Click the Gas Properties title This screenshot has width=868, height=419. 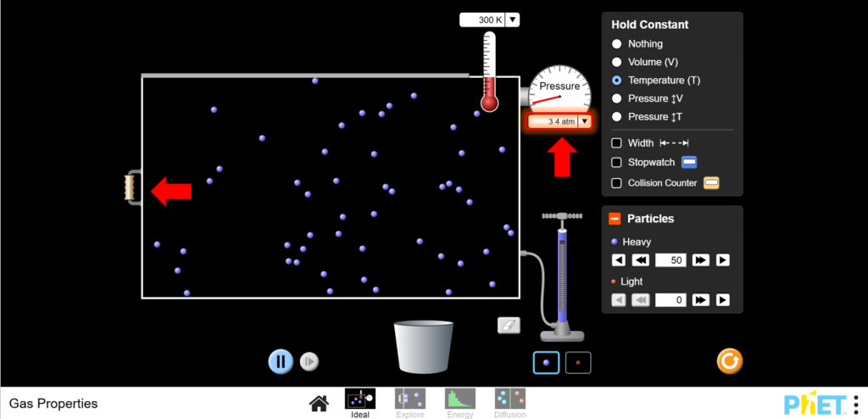pyautogui.click(x=53, y=404)
